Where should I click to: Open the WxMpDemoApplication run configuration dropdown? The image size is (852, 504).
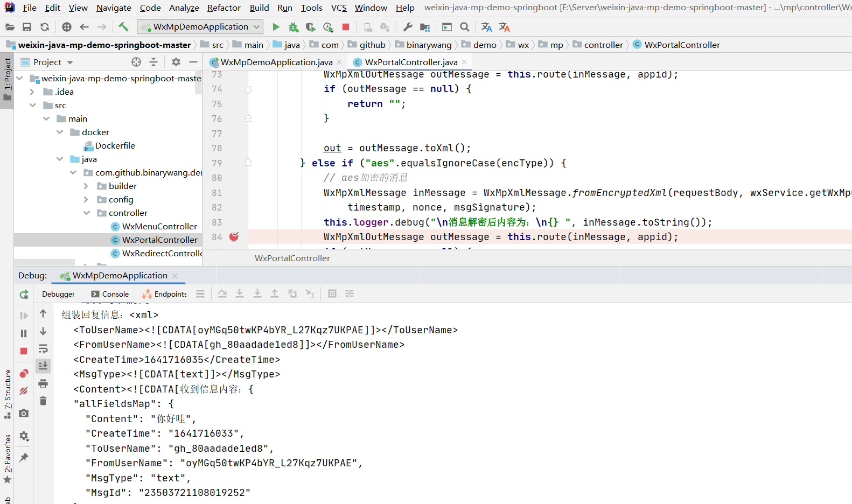coord(200,27)
